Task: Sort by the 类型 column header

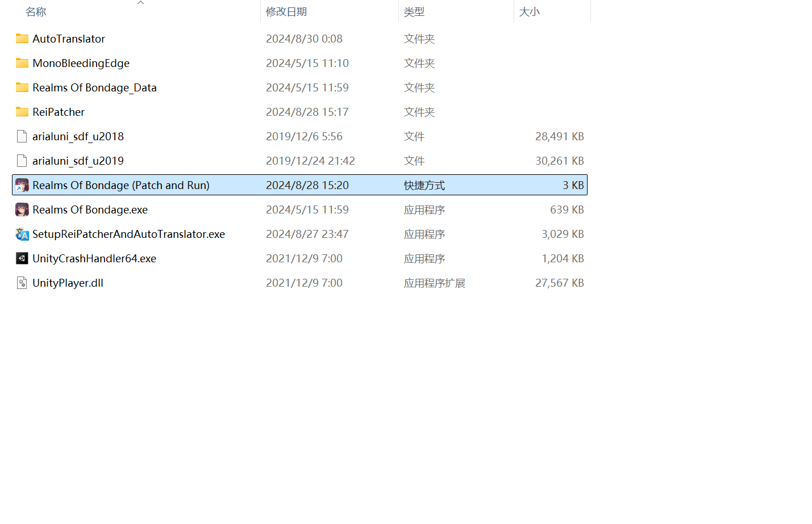Action: click(x=414, y=12)
